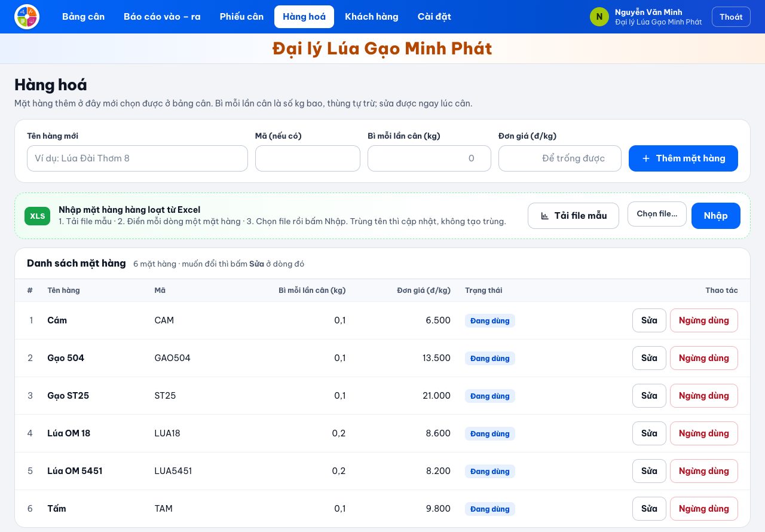
Task: Click the Thêm mặt hàng button
Action: coord(683,158)
